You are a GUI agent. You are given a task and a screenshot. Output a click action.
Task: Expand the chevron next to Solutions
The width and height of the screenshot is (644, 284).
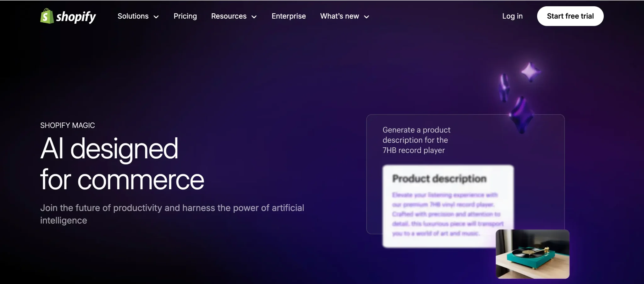click(x=156, y=17)
